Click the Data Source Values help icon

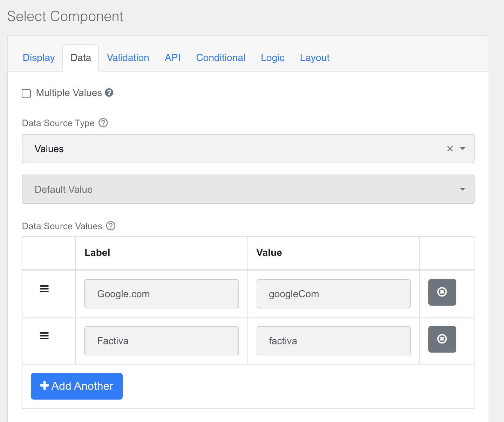tap(111, 226)
